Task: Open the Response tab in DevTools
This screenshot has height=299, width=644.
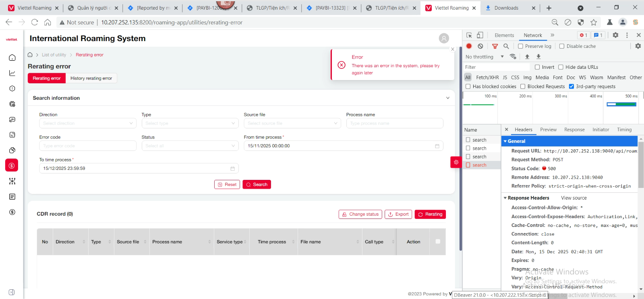Action: [x=574, y=130]
